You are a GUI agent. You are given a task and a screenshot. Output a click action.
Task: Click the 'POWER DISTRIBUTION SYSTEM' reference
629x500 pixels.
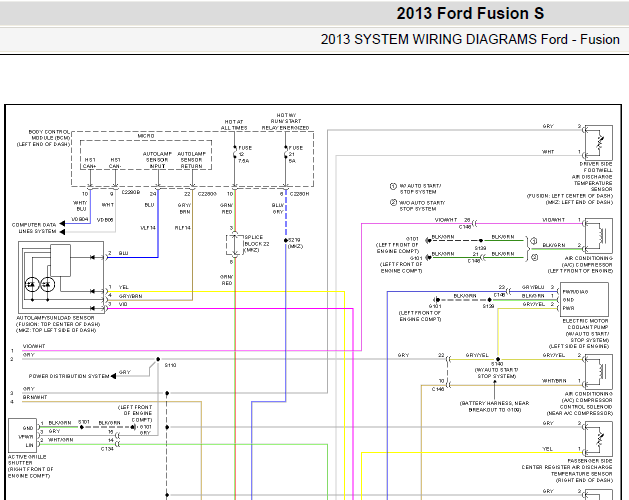69,376
